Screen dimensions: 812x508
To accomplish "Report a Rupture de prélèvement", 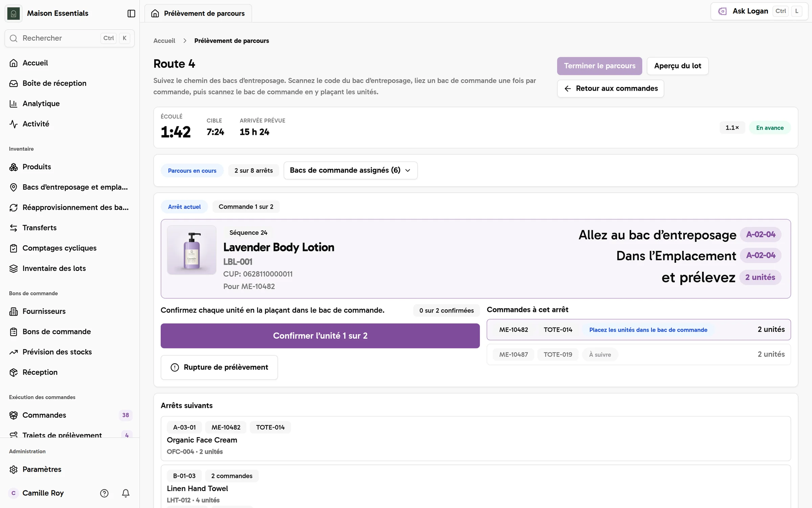I will (219, 367).
